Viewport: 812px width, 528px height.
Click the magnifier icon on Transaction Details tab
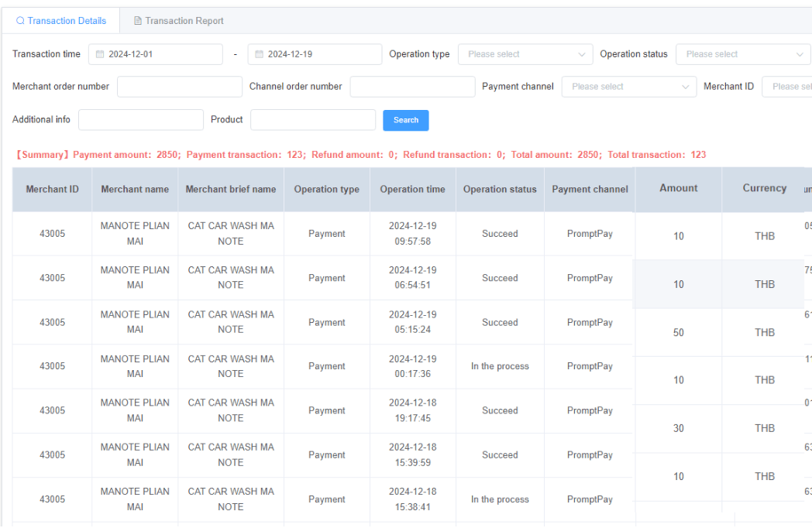[20, 21]
